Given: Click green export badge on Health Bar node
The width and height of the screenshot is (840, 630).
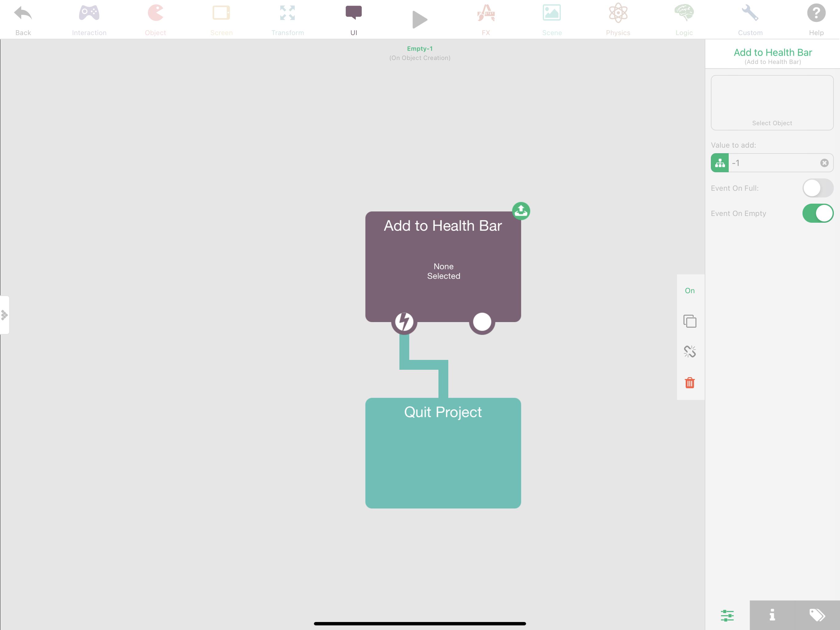Looking at the screenshot, I should pyautogui.click(x=521, y=211).
